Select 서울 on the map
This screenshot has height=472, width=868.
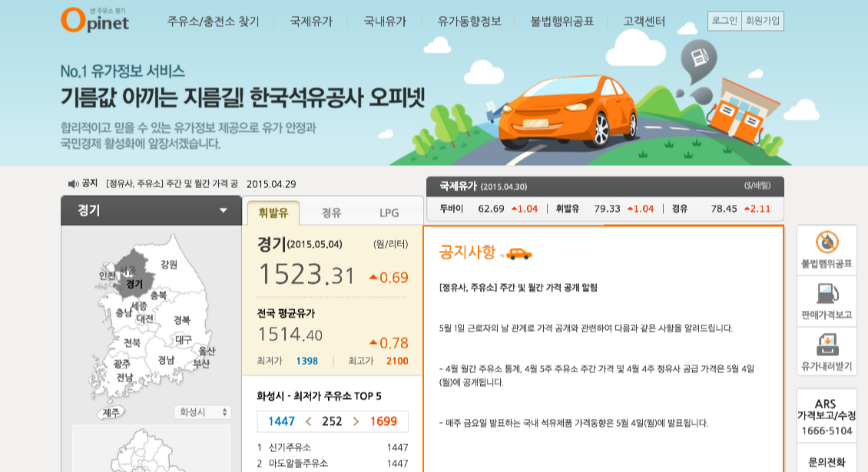128,271
